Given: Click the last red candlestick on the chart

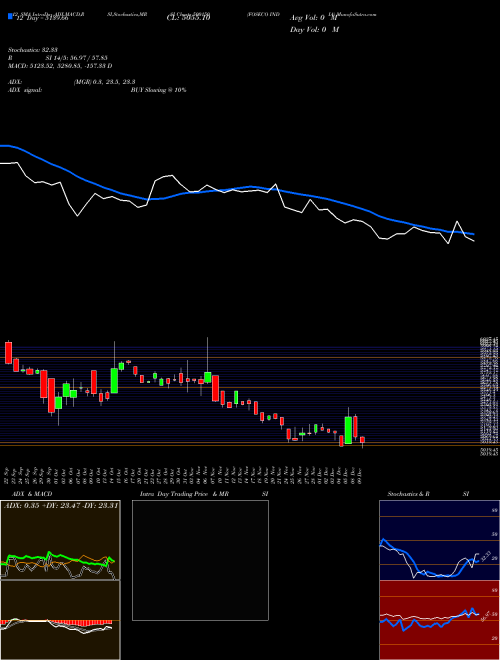Looking at the screenshot, I should coord(362,440).
